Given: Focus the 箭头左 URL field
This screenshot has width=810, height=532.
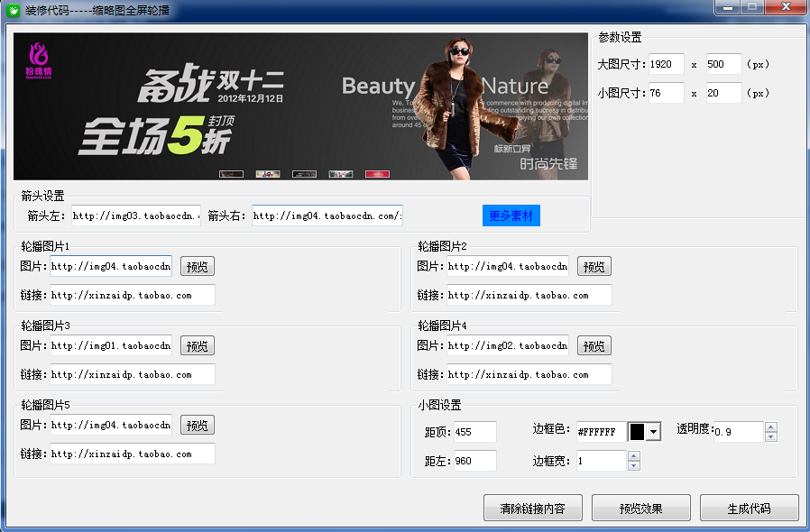Looking at the screenshot, I should pos(136,216).
